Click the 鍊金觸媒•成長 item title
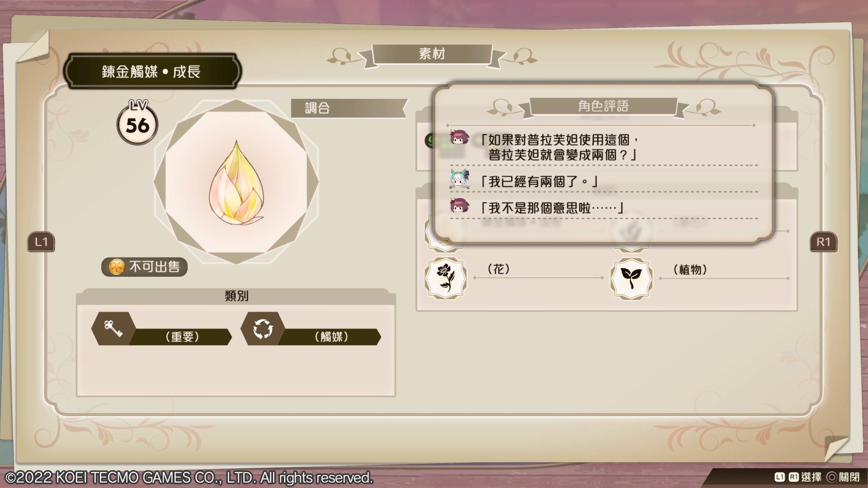Image resolution: width=868 pixels, height=488 pixels. [152, 71]
